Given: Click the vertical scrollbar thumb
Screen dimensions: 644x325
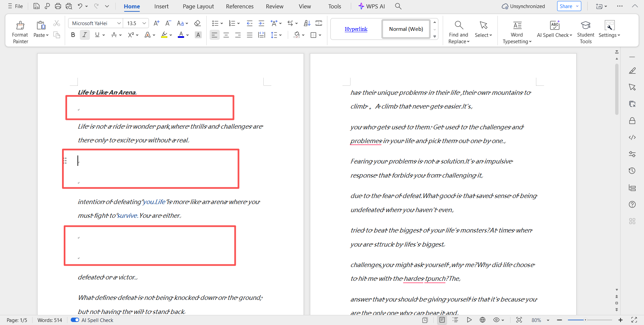Looking at the screenshot, I should [616, 89].
